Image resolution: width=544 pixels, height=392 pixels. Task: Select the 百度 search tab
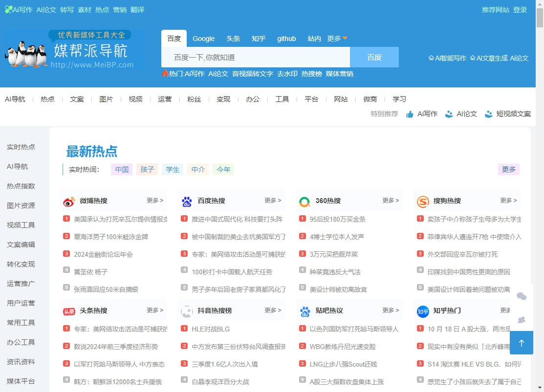[174, 39]
